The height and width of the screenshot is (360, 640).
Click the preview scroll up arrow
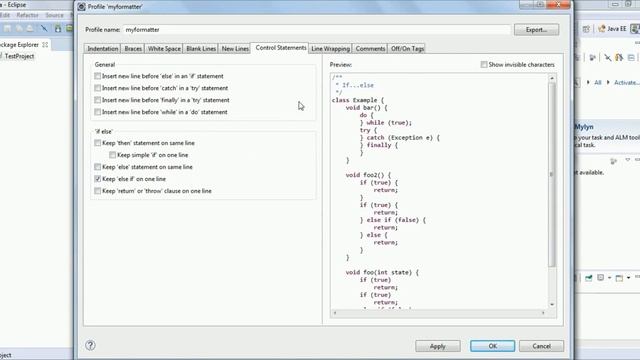coord(552,78)
